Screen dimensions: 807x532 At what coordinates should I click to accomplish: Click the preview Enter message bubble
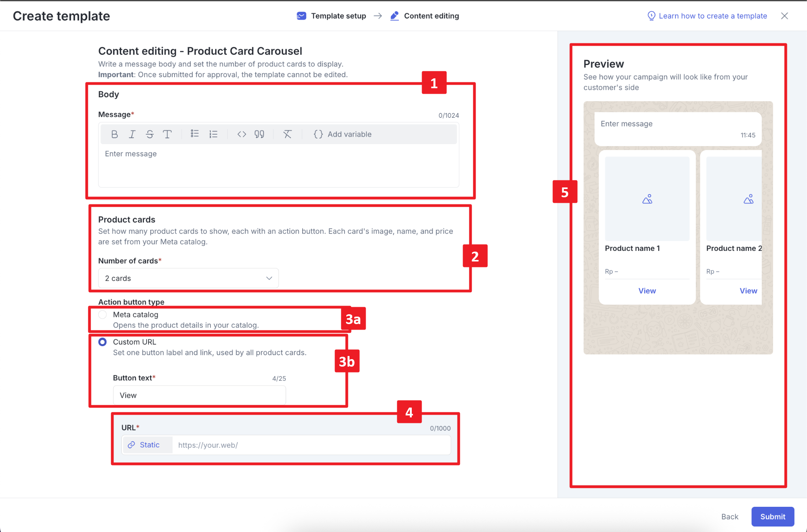[x=678, y=129]
